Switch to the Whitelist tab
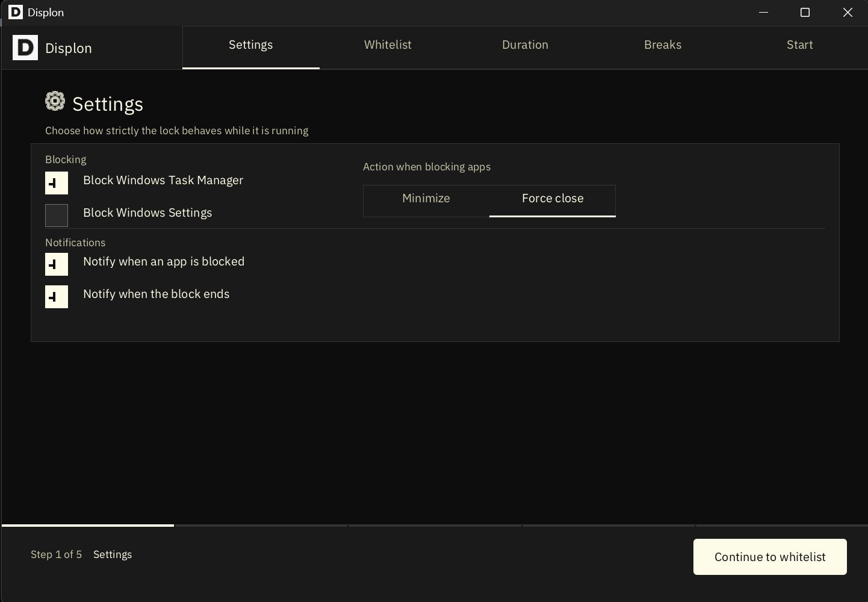 tap(388, 47)
